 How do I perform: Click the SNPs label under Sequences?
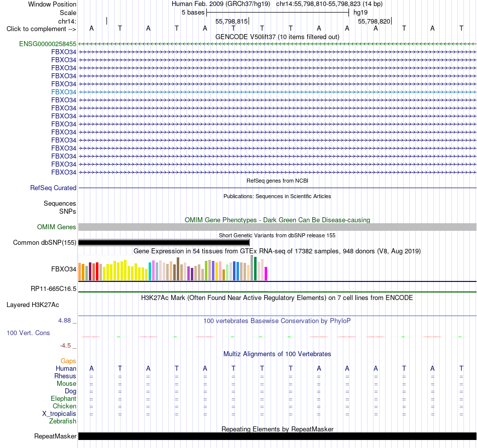pyautogui.click(x=68, y=211)
